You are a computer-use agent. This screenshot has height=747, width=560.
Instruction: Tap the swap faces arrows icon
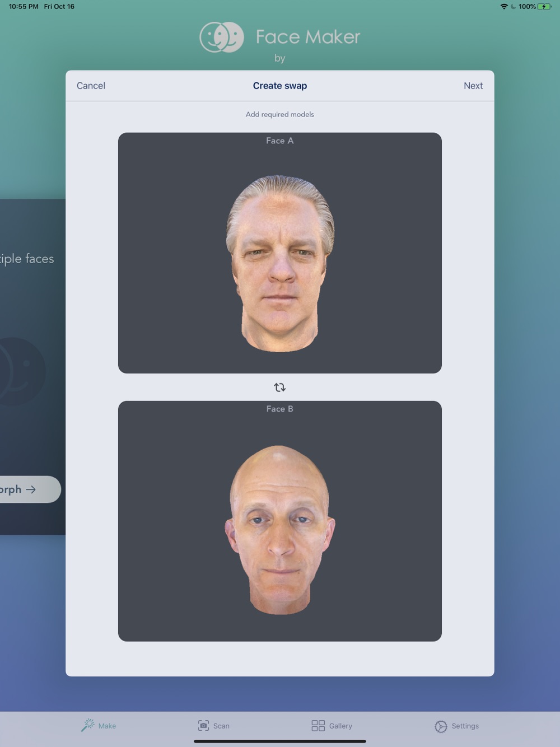coord(279,387)
